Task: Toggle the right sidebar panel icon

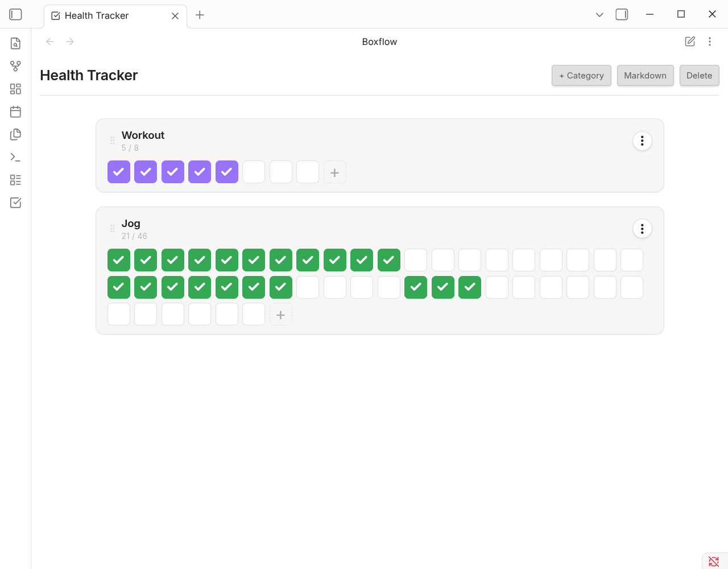Action: click(622, 14)
